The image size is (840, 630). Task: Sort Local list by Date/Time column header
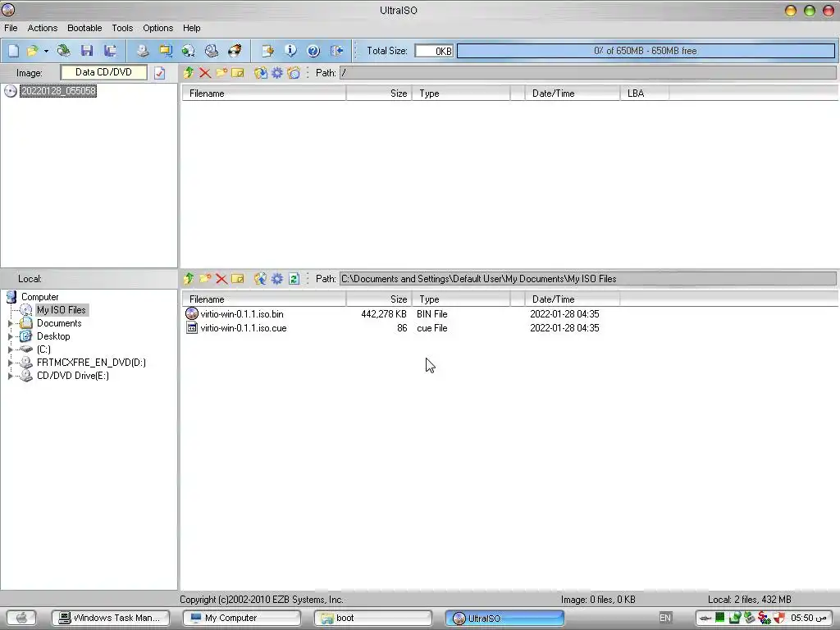573,299
